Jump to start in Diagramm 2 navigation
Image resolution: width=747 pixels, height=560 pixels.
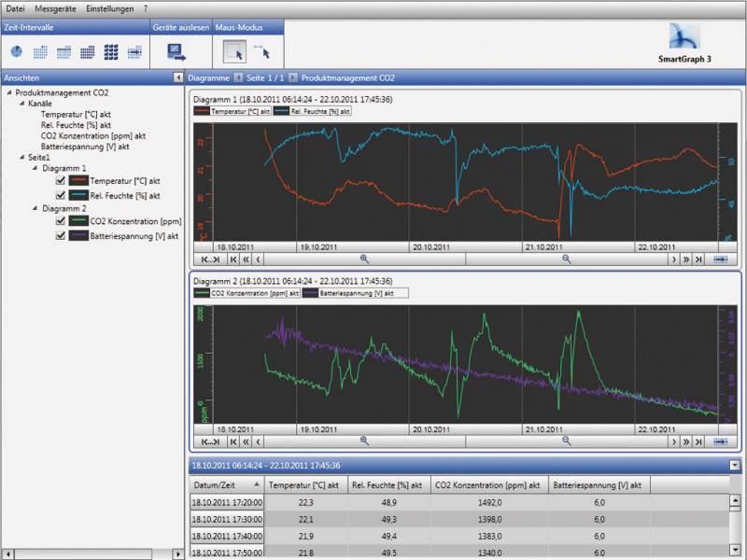tap(233, 441)
